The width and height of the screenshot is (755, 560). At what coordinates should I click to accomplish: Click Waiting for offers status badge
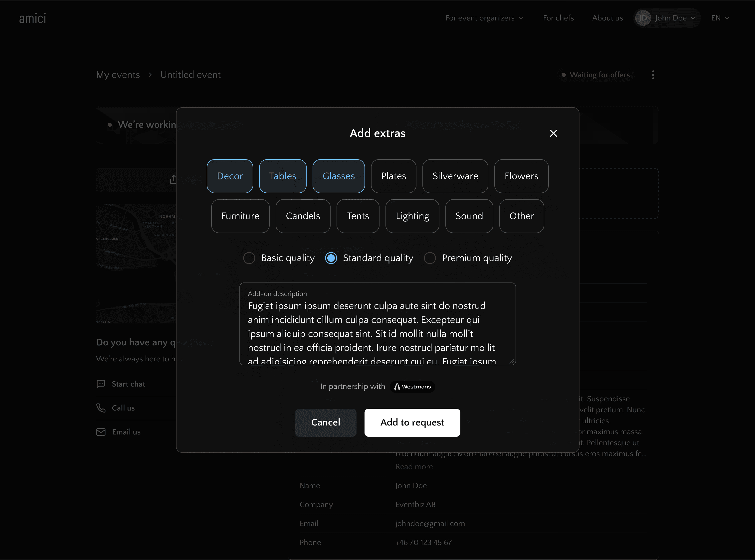tap(596, 75)
